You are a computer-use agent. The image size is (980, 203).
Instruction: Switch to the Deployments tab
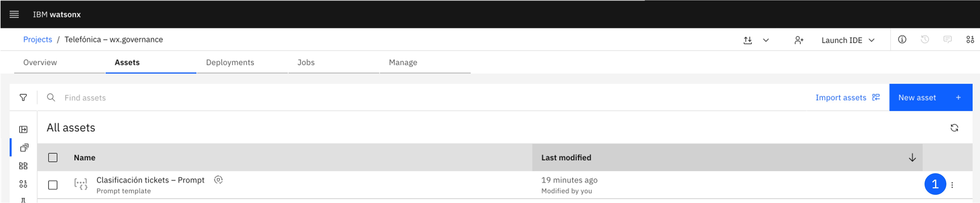tap(230, 62)
